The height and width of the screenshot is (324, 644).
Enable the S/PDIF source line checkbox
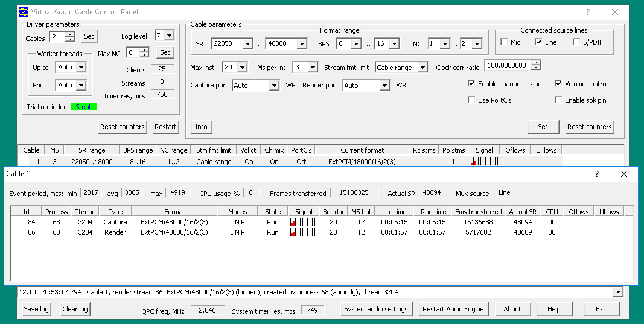coord(576,42)
